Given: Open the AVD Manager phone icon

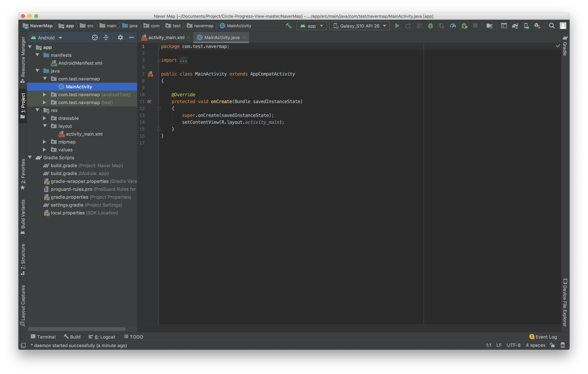Looking at the screenshot, I should click(526, 26).
